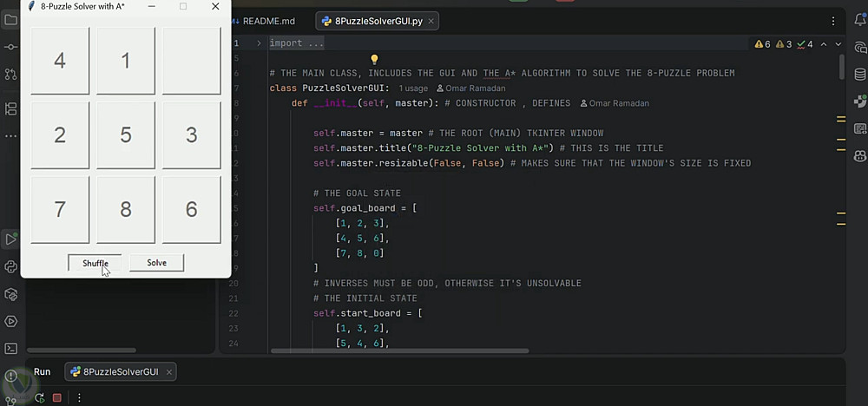This screenshot has height=406, width=868.
Task: Jump to the next highlighted problem arrow
Action: pos(838,44)
